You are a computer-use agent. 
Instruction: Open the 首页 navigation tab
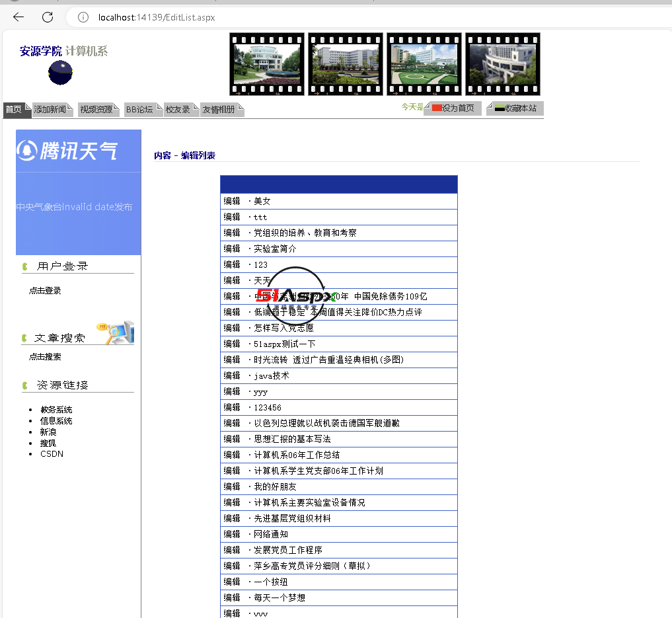(x=14, y=110)
